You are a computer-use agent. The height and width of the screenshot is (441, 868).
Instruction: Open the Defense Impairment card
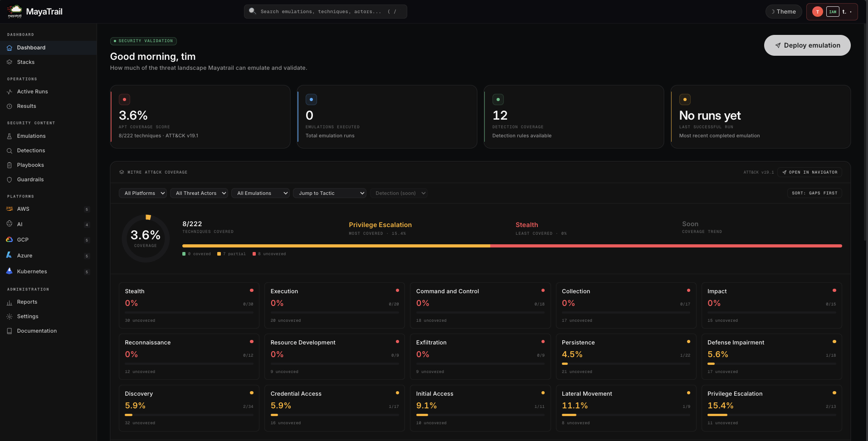(771, 357)
